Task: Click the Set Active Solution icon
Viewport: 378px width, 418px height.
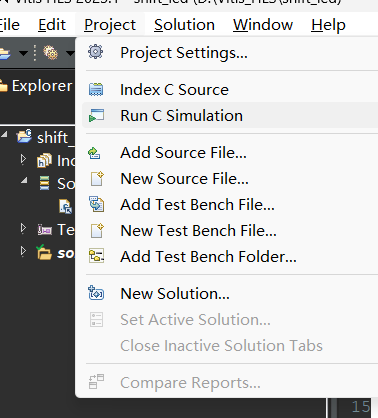Action: coord(96,319)
